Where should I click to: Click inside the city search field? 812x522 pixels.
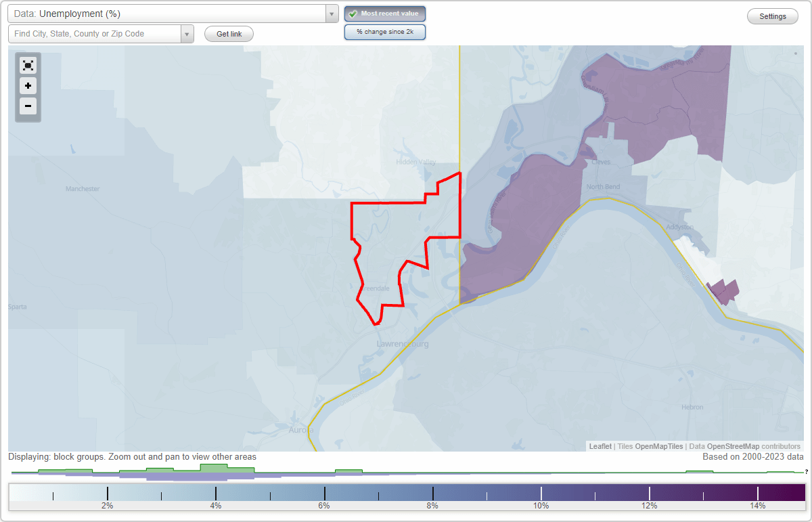click(95, 33)
